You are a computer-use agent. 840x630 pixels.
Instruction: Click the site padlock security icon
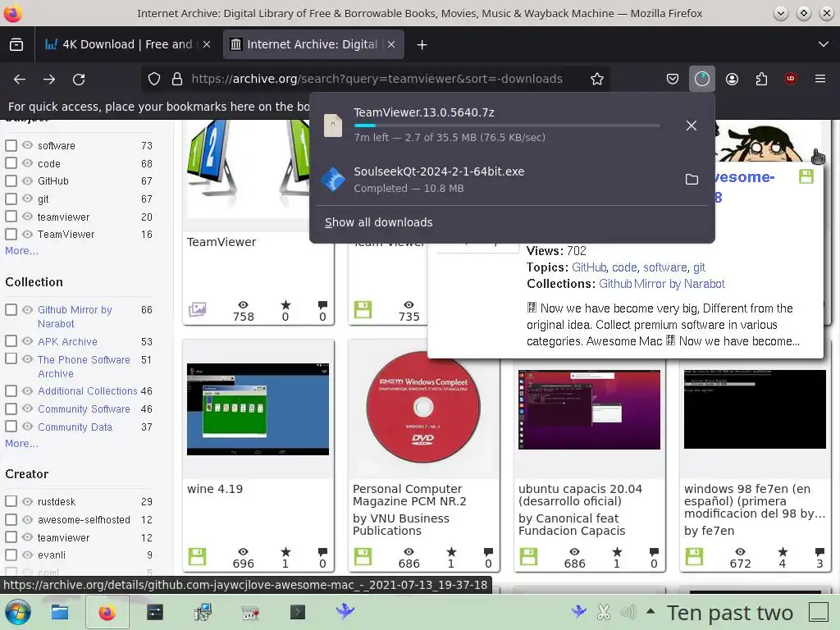click(177, 80)
